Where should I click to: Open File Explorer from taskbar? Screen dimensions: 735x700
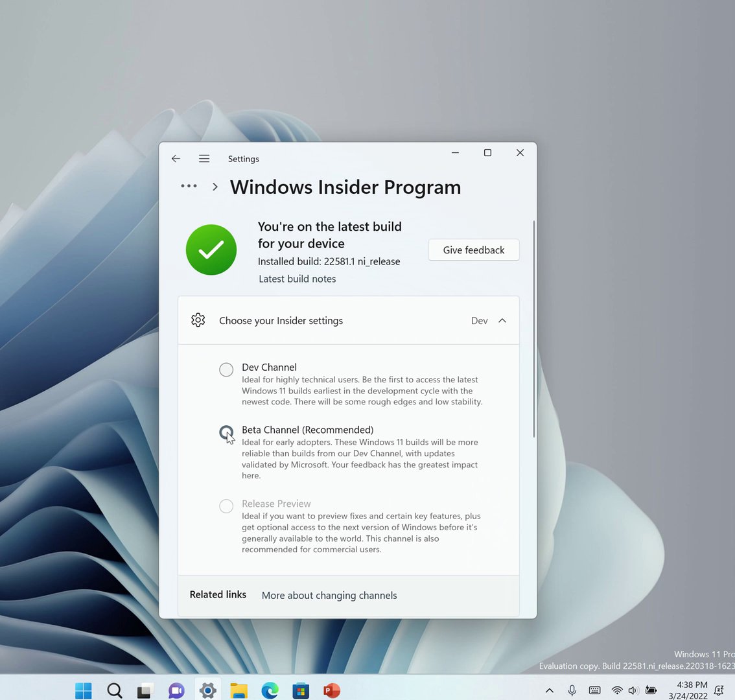tap(239, 690)
